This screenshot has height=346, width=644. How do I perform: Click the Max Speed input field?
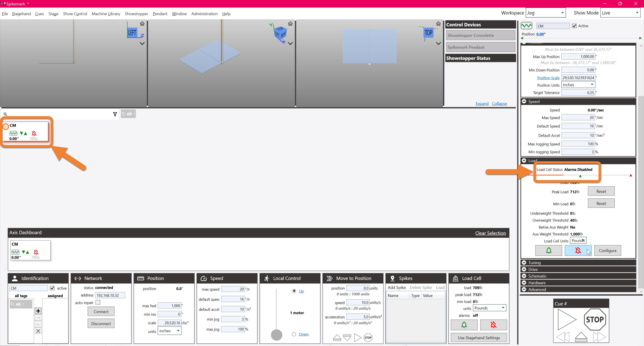point(578,117)
